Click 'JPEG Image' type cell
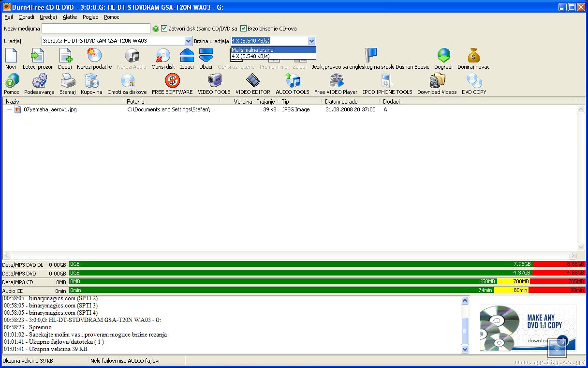 [296, 110]
